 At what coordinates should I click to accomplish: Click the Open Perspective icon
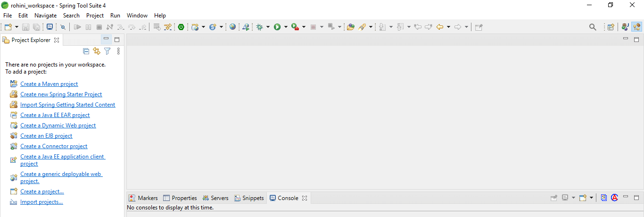pos(611,27)
